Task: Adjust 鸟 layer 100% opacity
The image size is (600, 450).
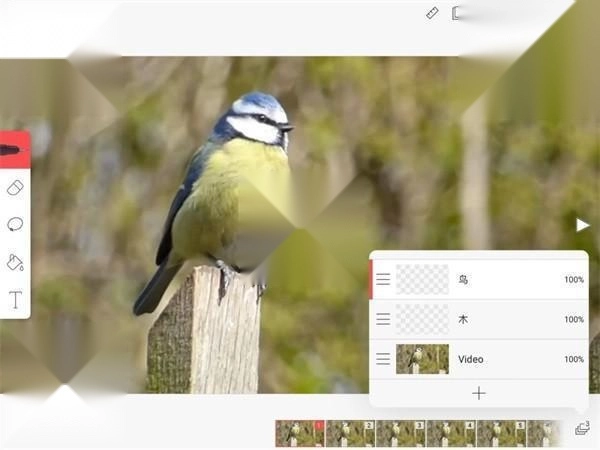Action: 574,280
